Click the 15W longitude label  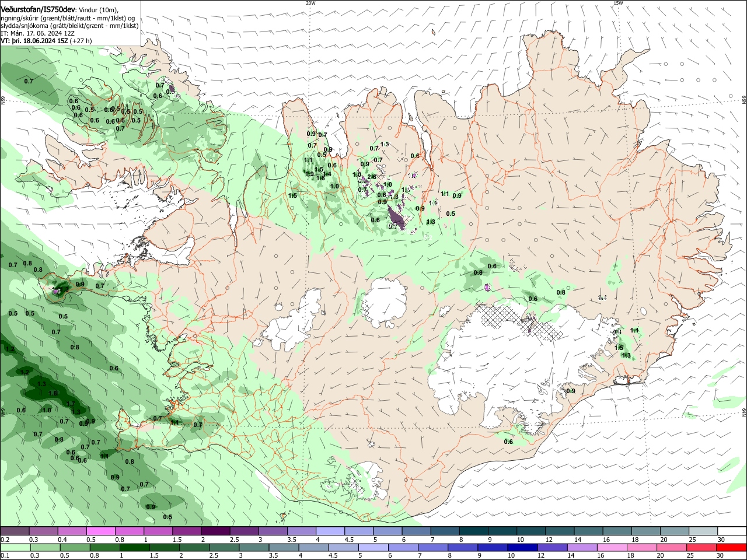[x=617, y=3]
